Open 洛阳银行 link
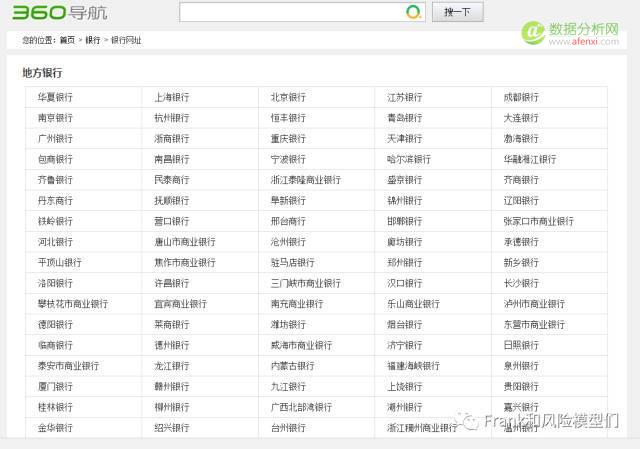The image size is (640, 449). pos(55,283)
